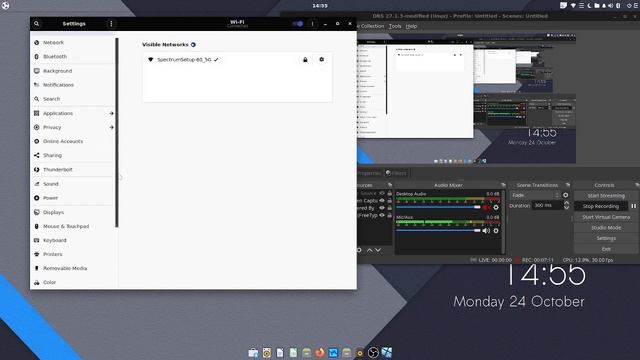Open Settings from OBS Controls
This screenshot has width=640, height=360.
coord(606,238)
